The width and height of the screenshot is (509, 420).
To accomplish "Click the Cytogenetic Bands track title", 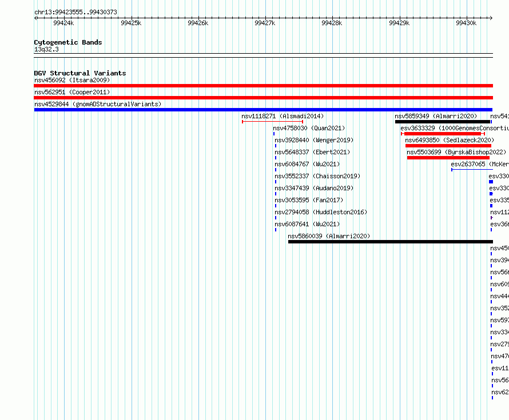I will 68,42.
